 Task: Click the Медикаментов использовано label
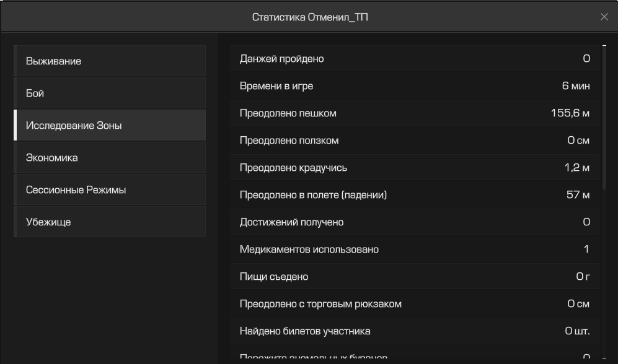point(309,249)
